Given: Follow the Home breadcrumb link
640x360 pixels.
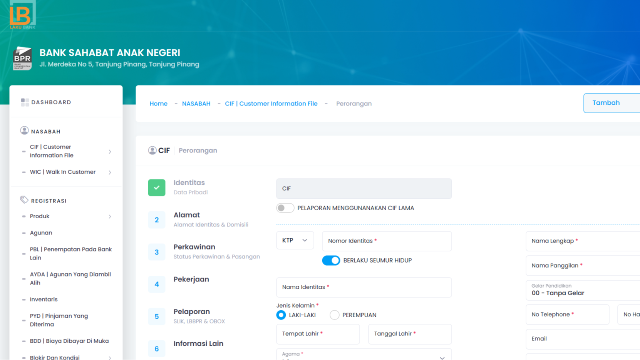Looking at the screenshot, I should pyautogui.click(x=158, y=104).
